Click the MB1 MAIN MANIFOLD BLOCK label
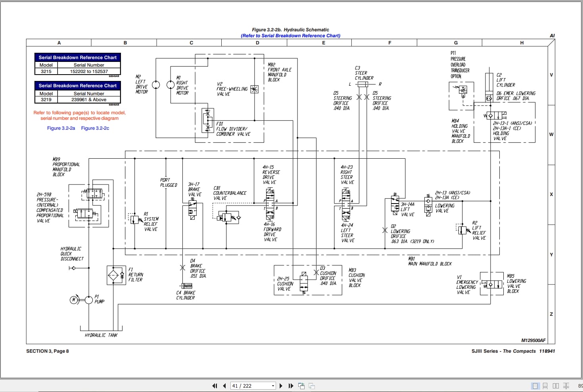Viewport: 583px width, 392px height. point(430,261)
